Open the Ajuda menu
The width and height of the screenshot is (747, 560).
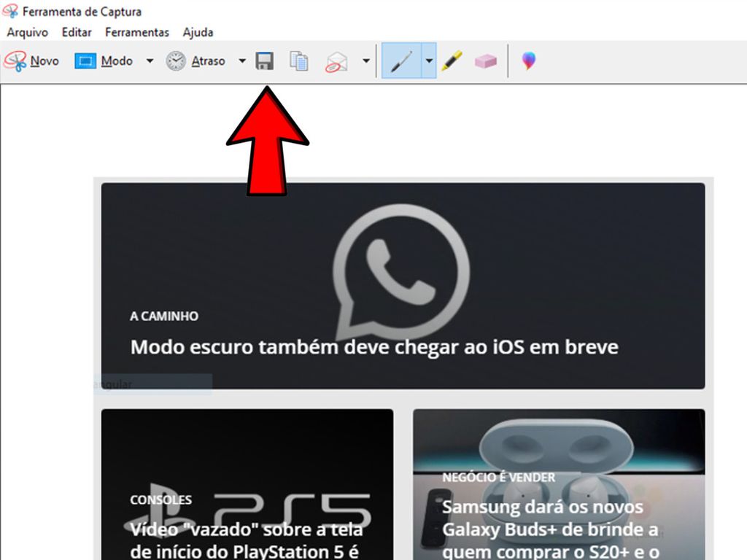(x=198, y=32)
